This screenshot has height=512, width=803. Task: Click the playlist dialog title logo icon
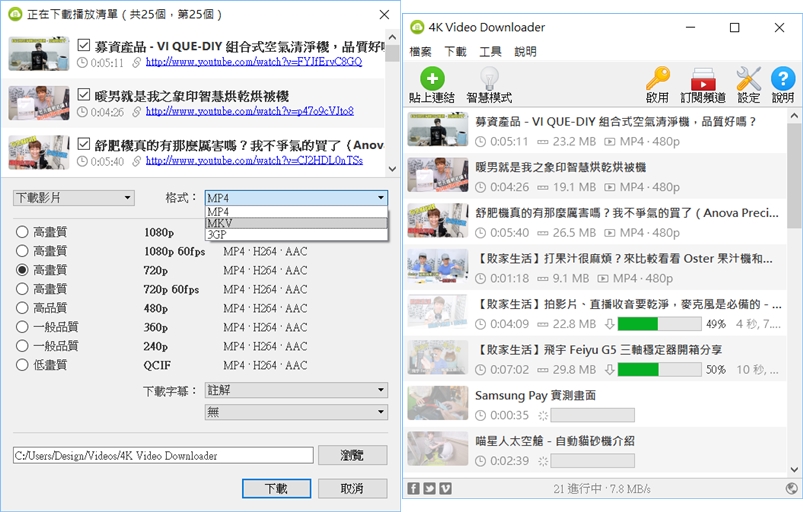15,14
